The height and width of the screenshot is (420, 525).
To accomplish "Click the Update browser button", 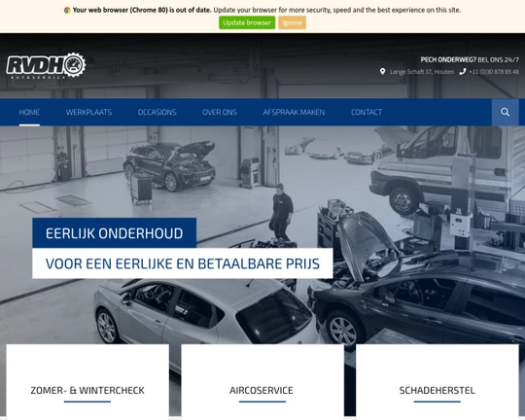I will [x=247, y=22].
